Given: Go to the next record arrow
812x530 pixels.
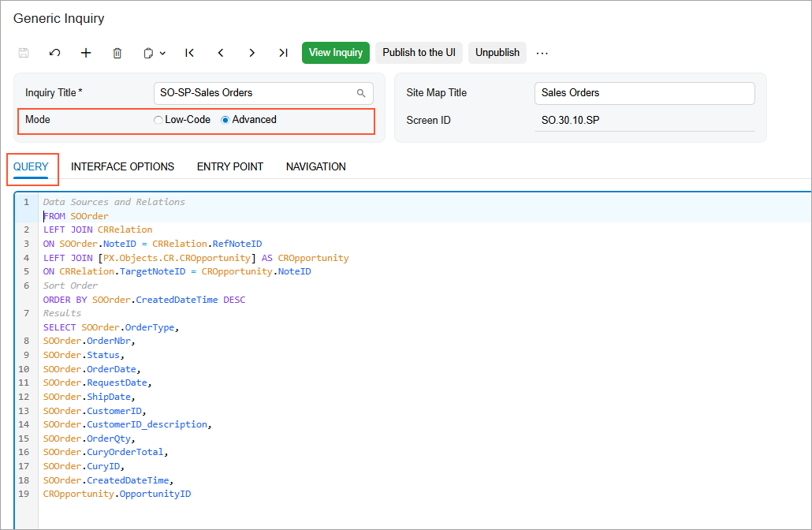Looking at the screenshot, I should tap(251, 53).
